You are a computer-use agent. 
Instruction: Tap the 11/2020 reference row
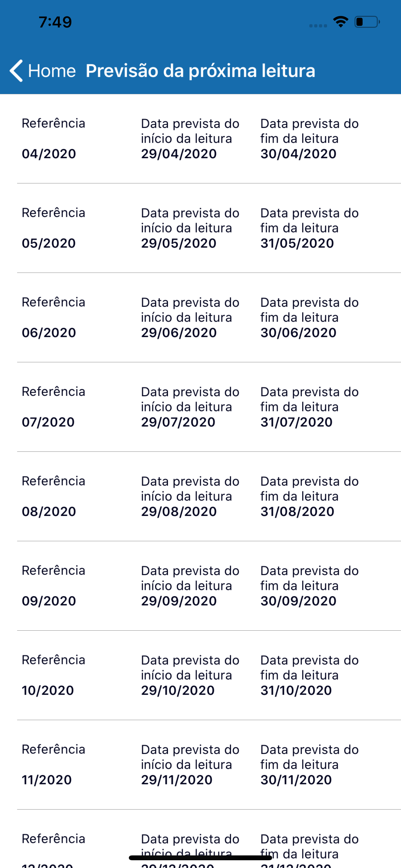pos(200,765)
